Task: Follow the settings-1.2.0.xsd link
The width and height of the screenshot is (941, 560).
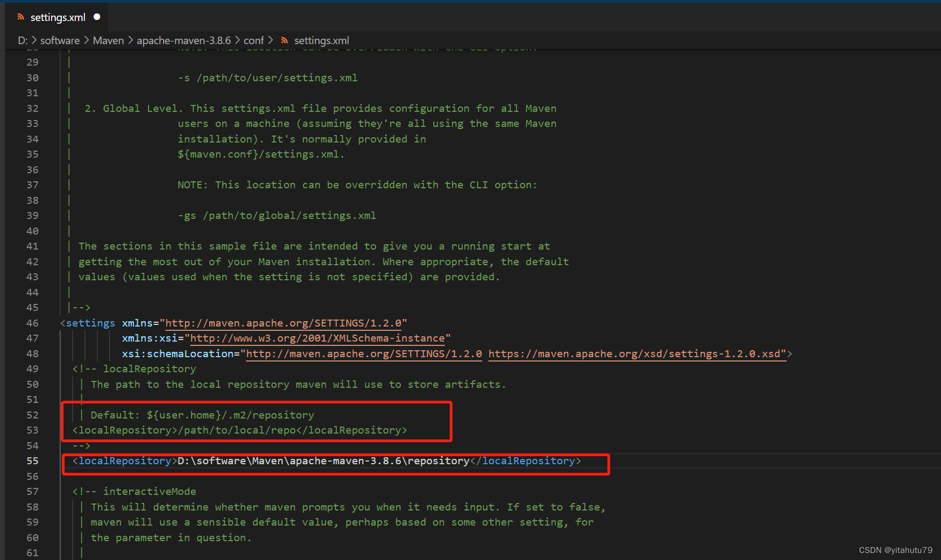Action: point(637,354)
